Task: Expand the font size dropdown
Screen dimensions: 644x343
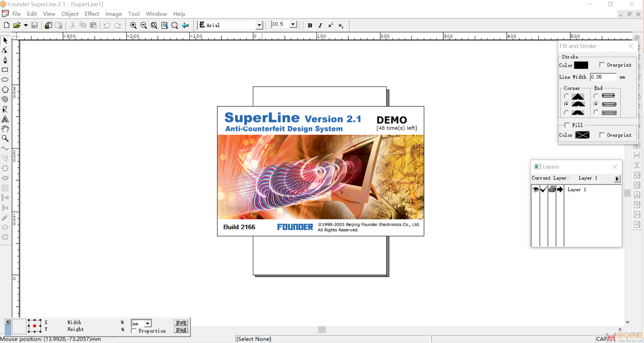Action: coord(293,24)
